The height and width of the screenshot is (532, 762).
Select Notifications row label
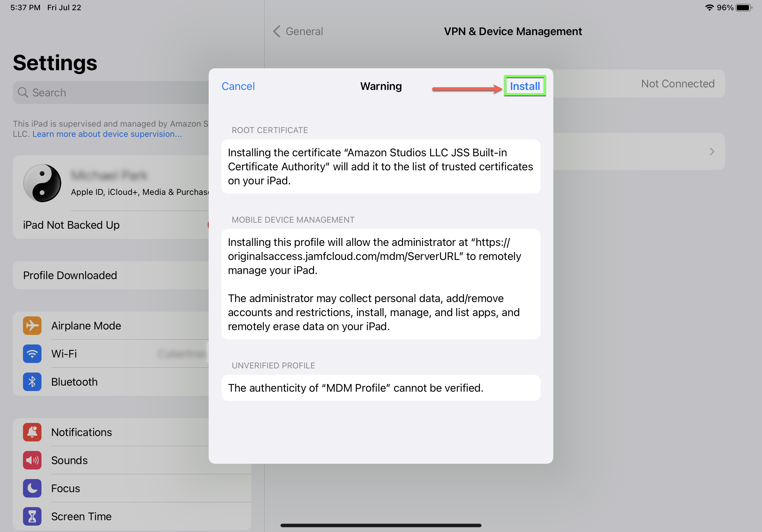pyautogui.click(x=81, y=432)
